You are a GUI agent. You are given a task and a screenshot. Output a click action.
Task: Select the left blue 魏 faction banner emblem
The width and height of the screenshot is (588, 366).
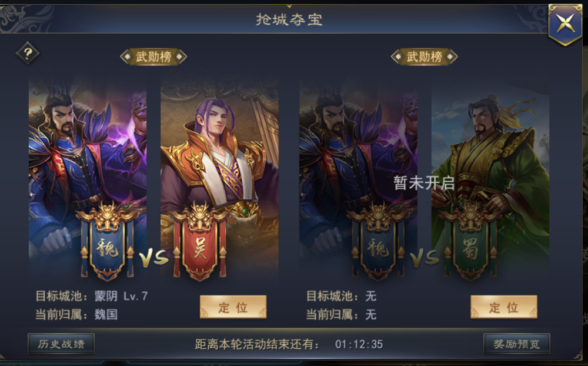point(107,242)
